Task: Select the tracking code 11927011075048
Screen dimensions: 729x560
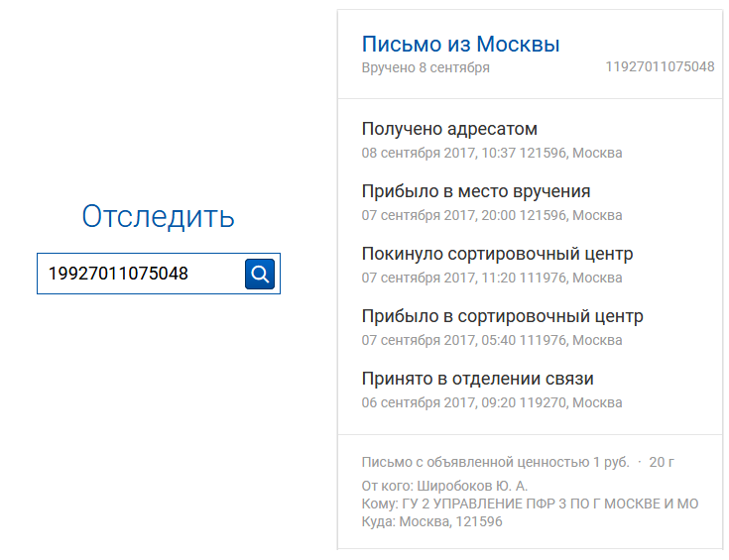Action: (x=660, y=67)
